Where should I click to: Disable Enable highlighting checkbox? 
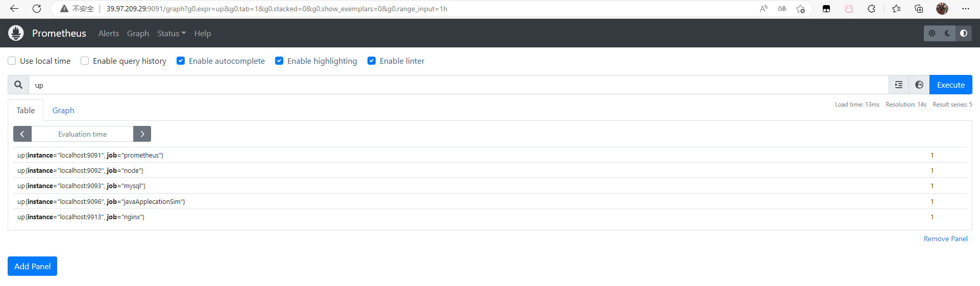coord(279,61)
